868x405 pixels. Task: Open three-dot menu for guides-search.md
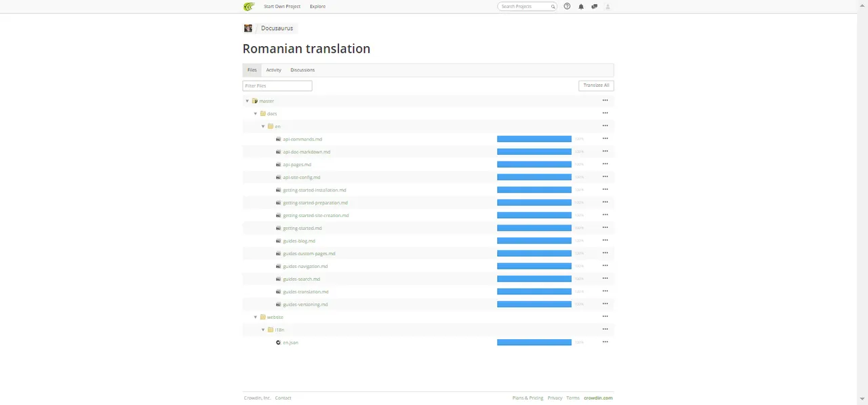click(605, 278)
